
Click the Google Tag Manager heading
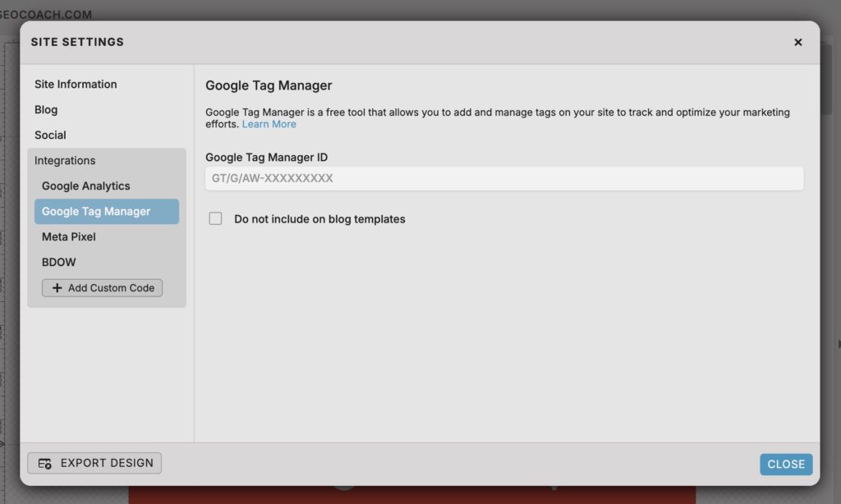coord(269,86)
